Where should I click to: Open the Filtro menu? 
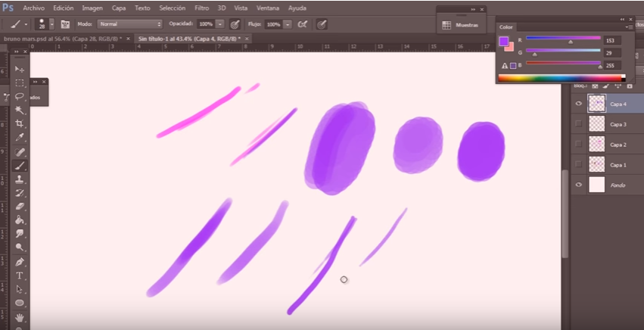(x=201, y=8)
